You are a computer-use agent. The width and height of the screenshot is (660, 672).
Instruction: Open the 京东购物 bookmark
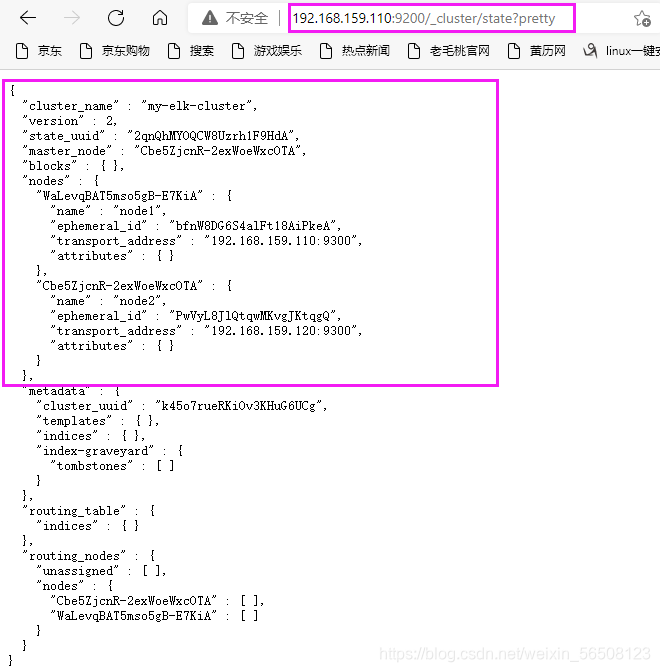[x=114, y=51]
